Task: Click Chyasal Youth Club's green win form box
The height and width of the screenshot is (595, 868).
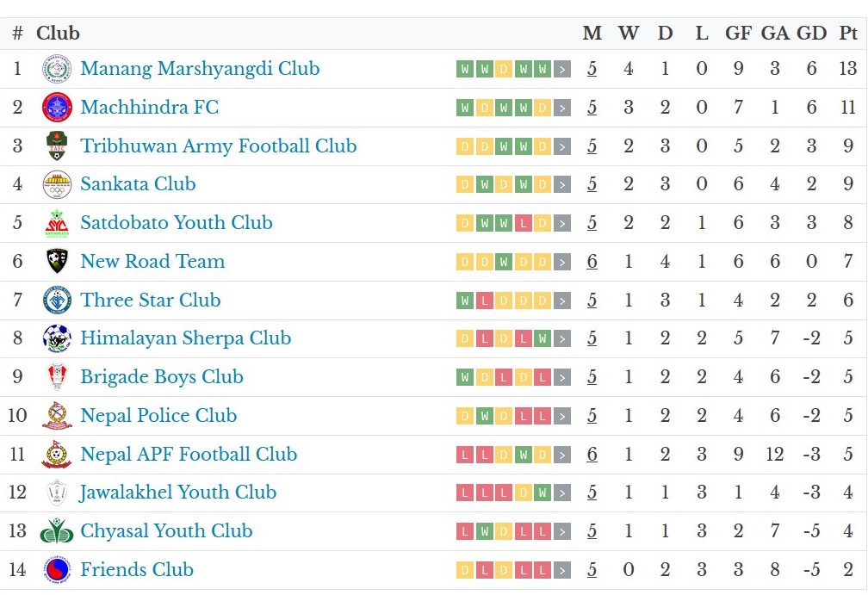Action: 485,532
